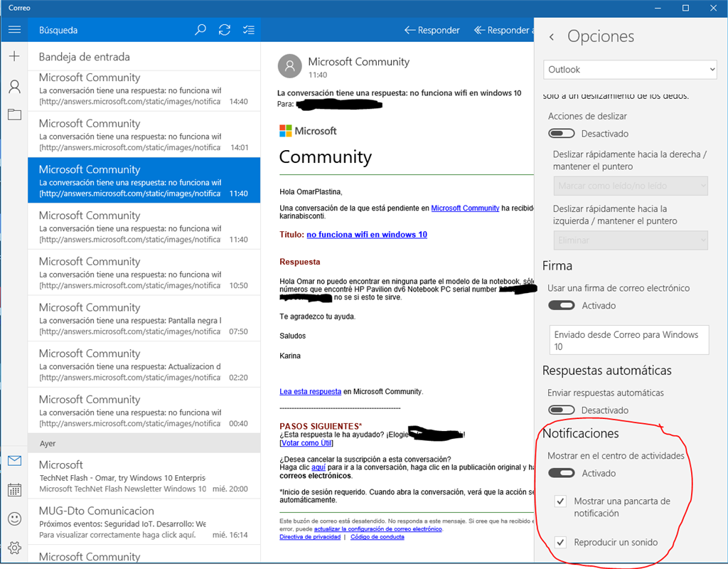728x569 pixels.
Task: Open 'actualizar la configuración de correo electrónico' link
Action: coord(378,529)
